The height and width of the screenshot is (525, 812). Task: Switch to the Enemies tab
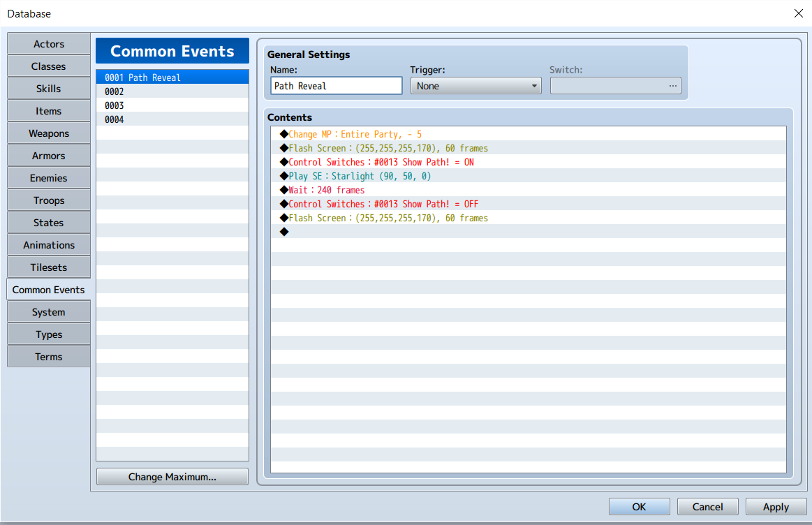(49, 177)
